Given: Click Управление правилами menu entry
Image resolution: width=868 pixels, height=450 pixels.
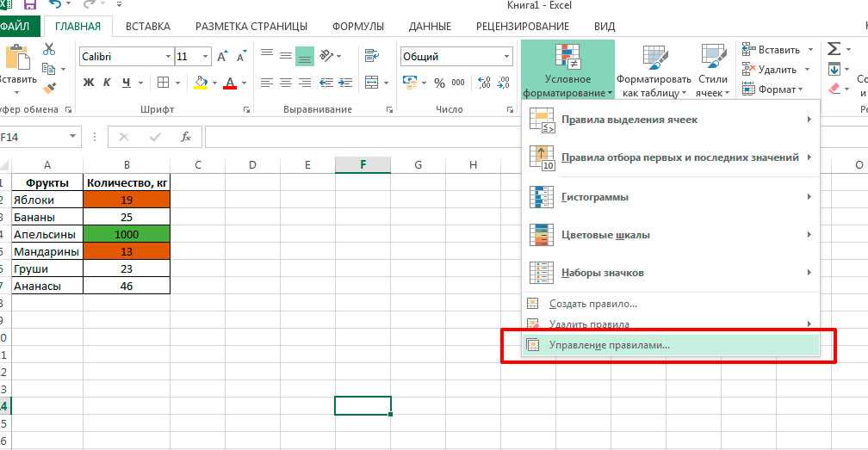Looking at the screenshot, I should pyautogui.click(x=671, y=345).
